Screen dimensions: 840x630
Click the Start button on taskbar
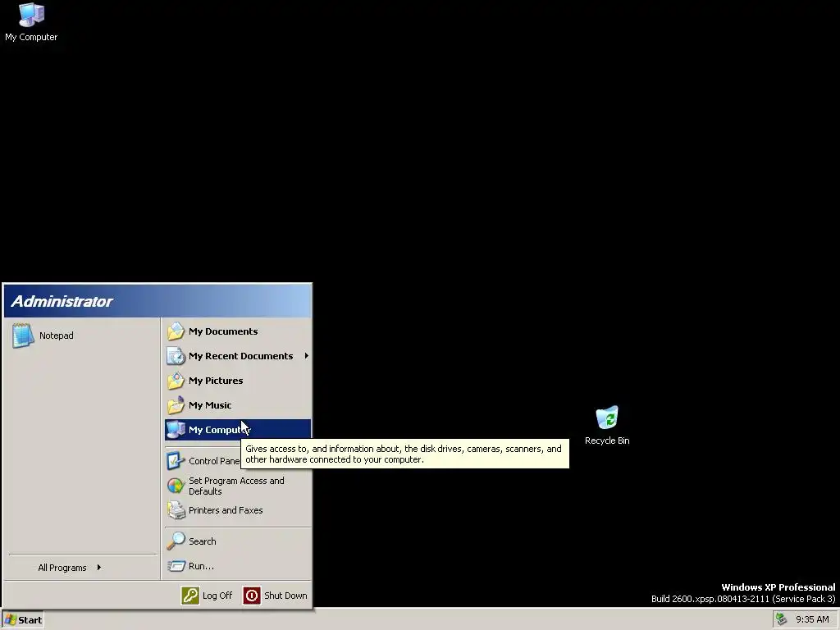(x=23, y=620)
